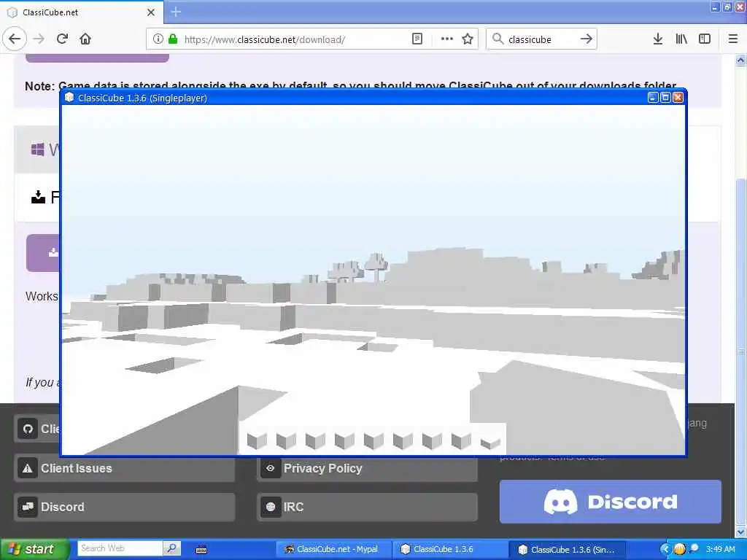Bookmark this page with the star
747x560 pixels.
click(x=468, y=39)
